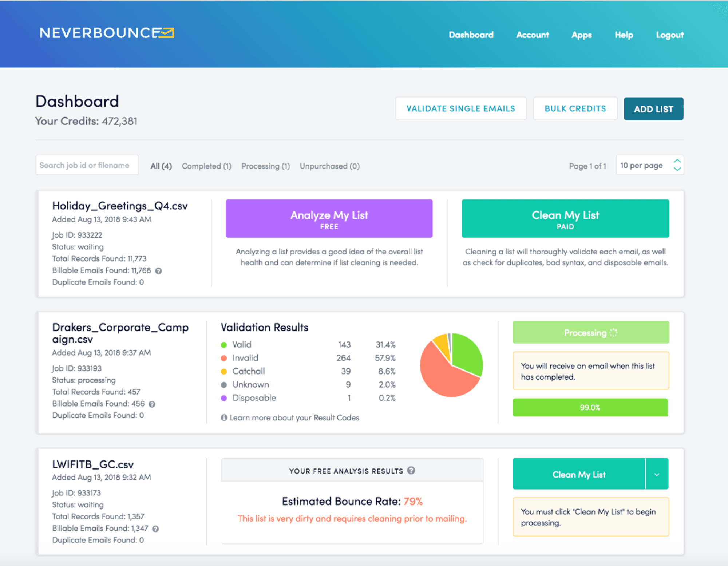Viewport: 728px width, 566px height.
Task: Click the Search job id or filename field
Action: point(87,165)
